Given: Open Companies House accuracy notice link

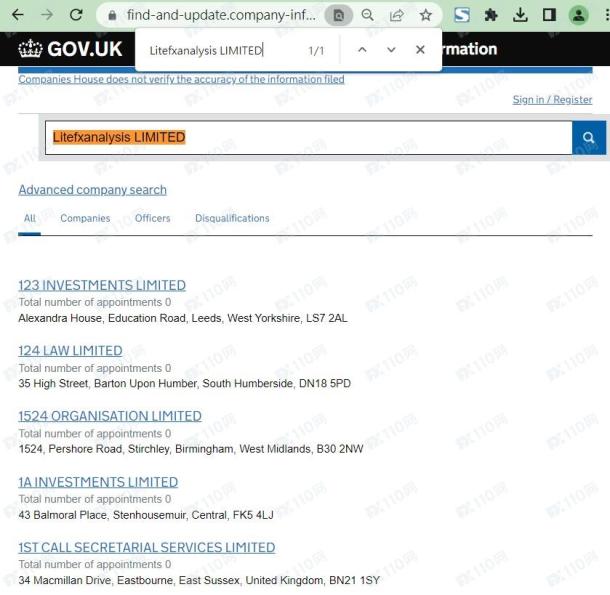Looking at the screenshot, I should 181,79.
